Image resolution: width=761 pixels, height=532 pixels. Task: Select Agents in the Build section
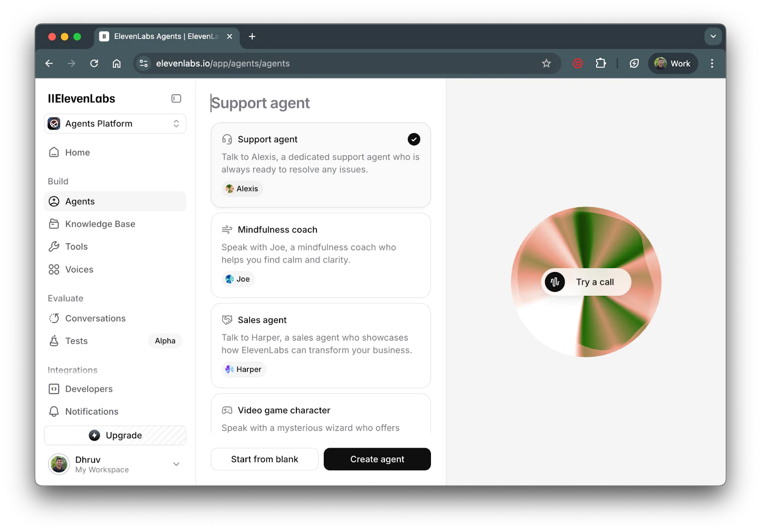tap(80, 202)
